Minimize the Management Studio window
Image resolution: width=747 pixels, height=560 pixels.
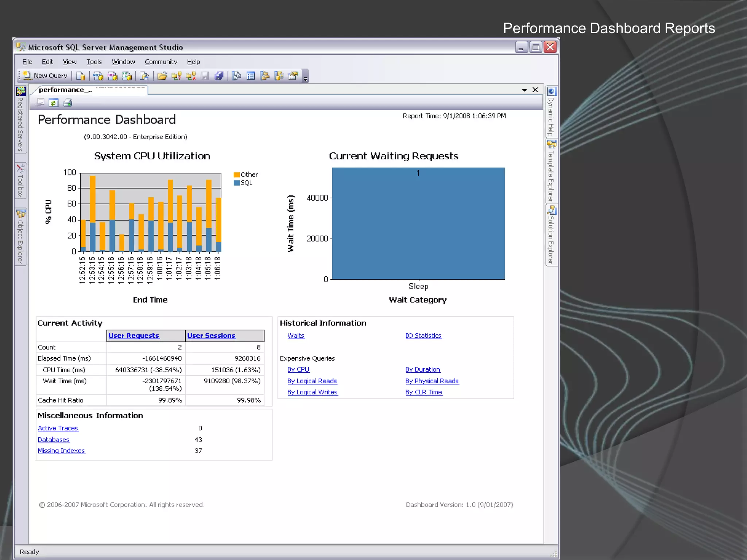pyautogui.click(x=522, y=47)
